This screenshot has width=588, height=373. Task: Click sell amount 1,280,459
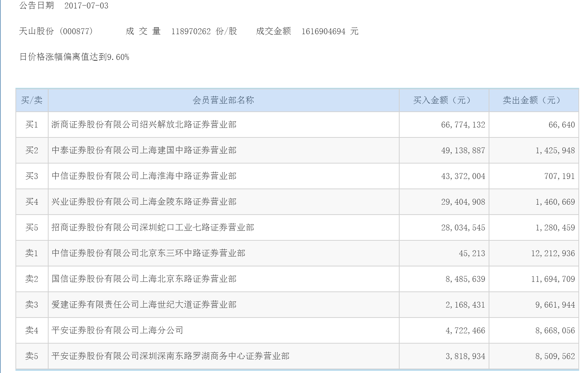coord(555,228)
